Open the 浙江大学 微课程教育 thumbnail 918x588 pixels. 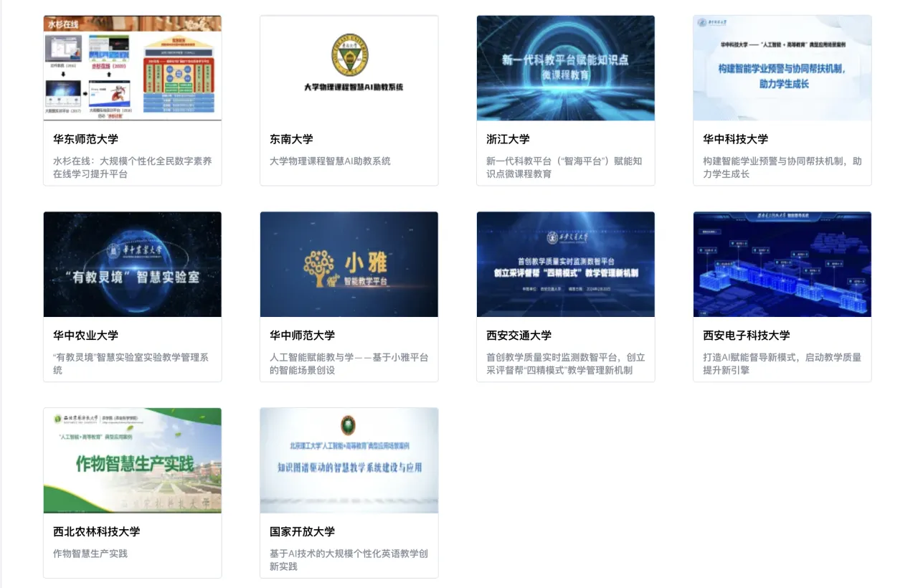point(565,68)
